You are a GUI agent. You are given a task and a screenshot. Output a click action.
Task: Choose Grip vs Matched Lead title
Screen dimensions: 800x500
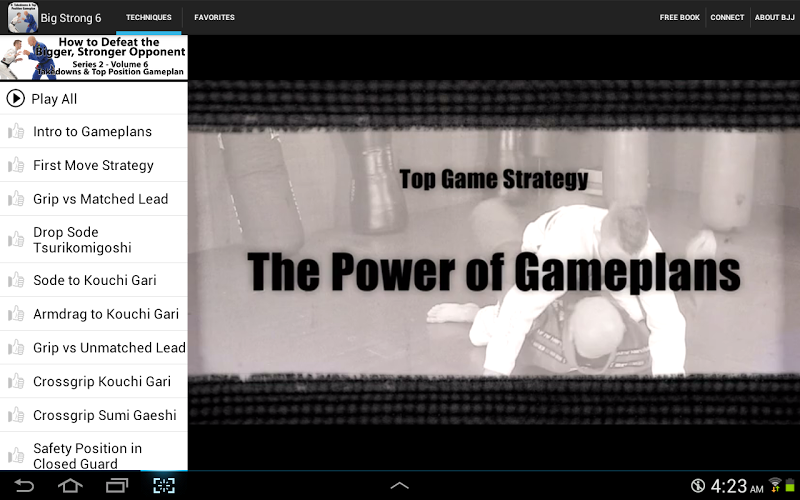click(101, 199)
